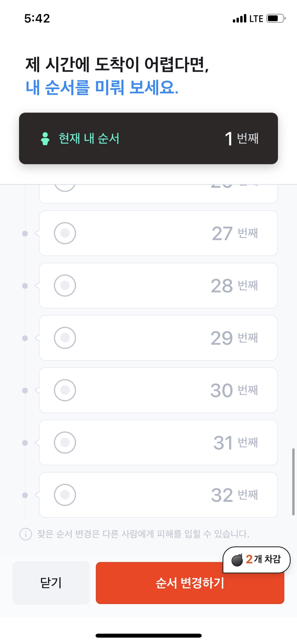Tap the 2개 차감 badge
The height and width of the screenshot is (644, 297).
click(x=257, y=560)
